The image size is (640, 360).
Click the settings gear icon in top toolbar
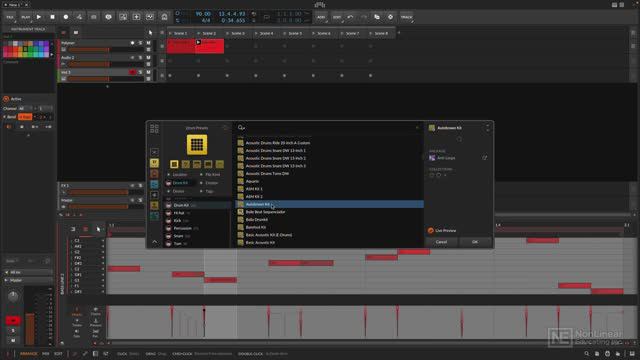[x=390, y=17]
